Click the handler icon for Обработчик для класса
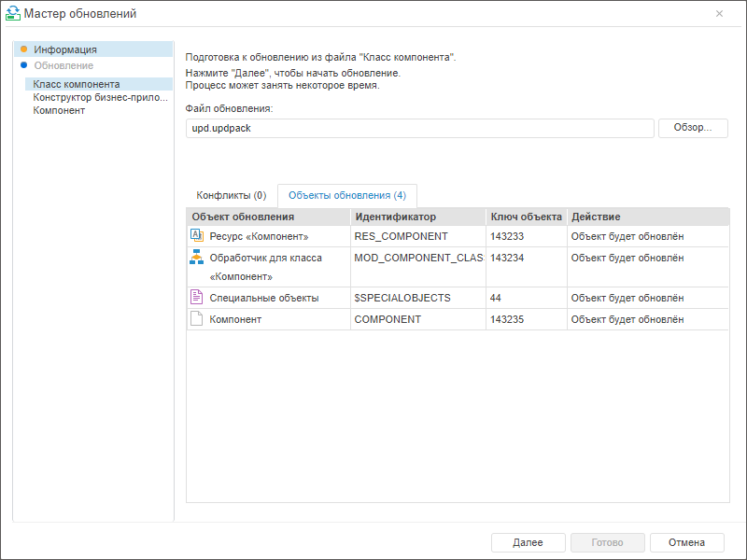 [197, 258]
